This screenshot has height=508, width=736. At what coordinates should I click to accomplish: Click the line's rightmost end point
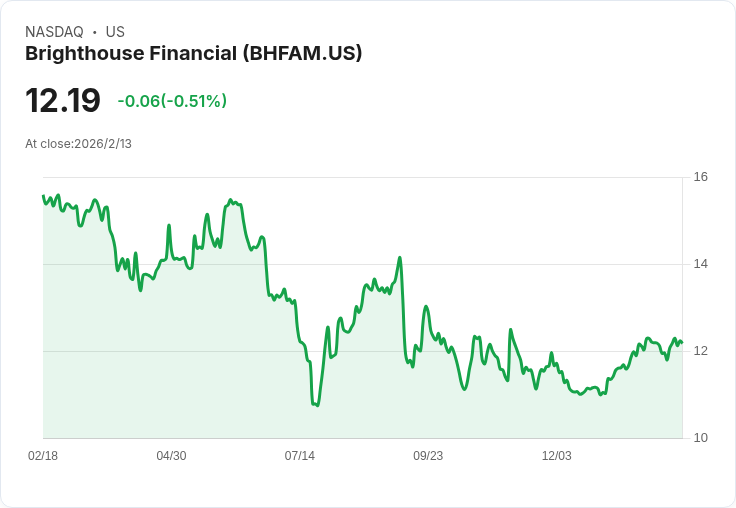(x=682, y=343)
